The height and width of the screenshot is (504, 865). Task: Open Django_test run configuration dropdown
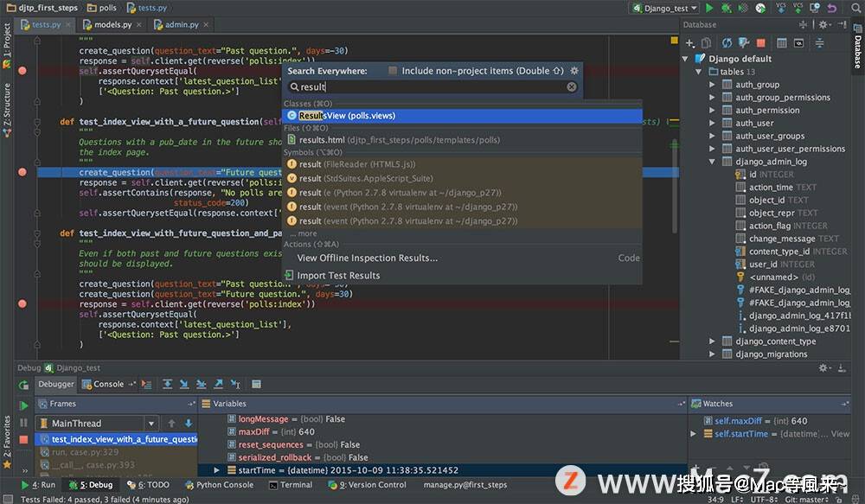tap(664, 8)
